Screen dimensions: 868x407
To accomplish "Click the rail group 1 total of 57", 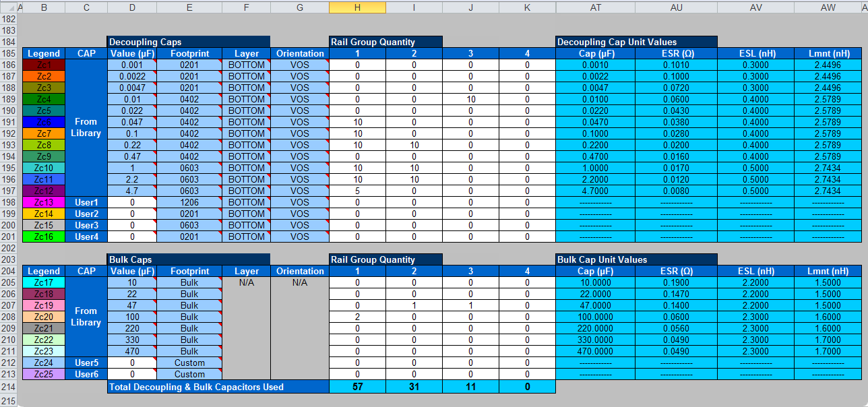I will point(357,387).
